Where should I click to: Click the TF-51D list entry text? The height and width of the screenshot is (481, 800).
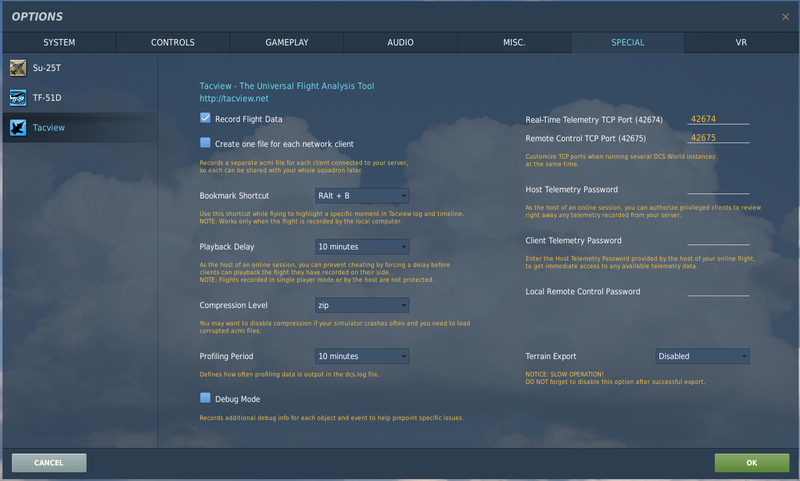[47, 97]
